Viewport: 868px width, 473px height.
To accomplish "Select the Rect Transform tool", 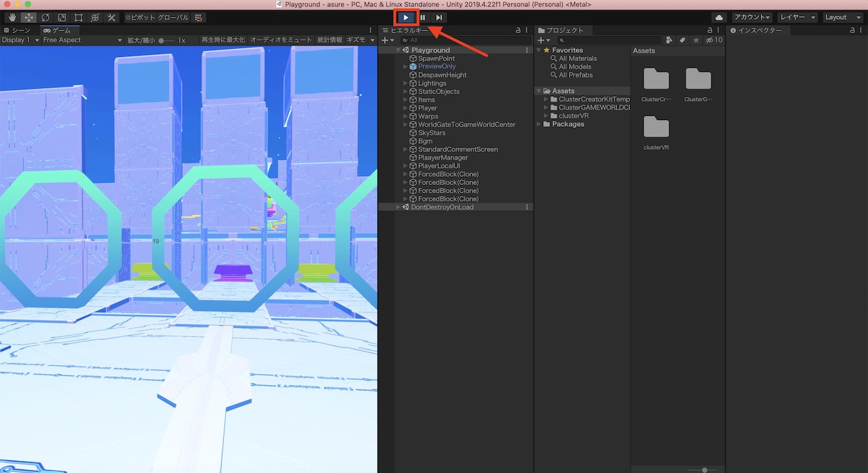I will pos(79,17).
